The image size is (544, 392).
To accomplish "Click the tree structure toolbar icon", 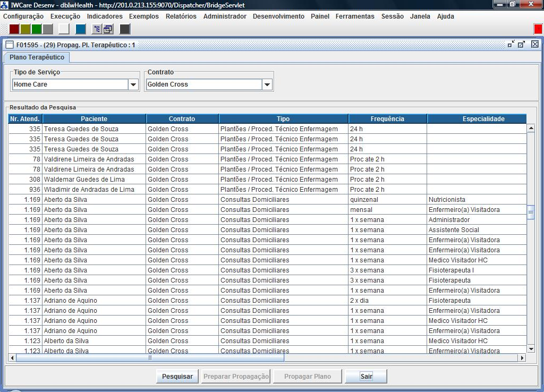I will pyautogui.click(x=97, y=29).
